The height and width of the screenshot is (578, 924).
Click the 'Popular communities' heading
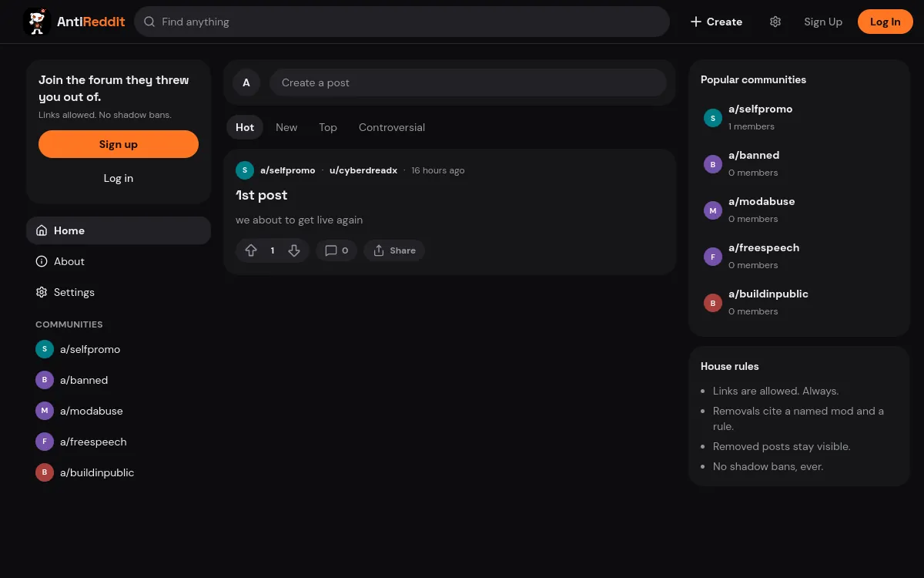[x=753, y=79]
